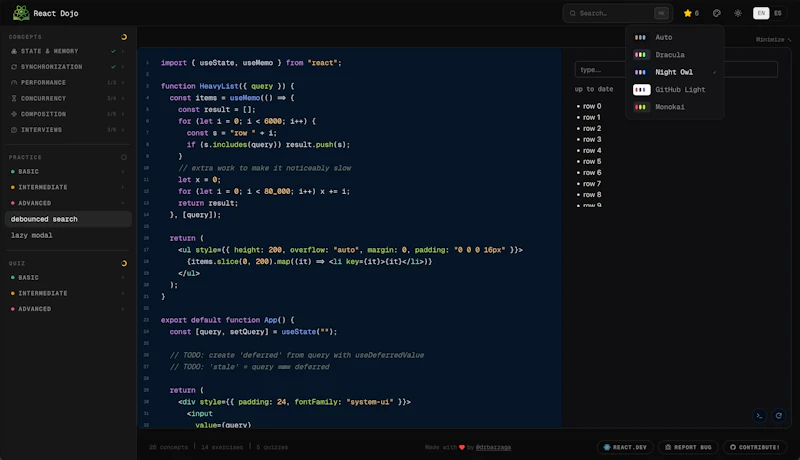Screen dimensions: 800x460
Task: Collapse the Practice Advanced section
Action: (67, 203)
